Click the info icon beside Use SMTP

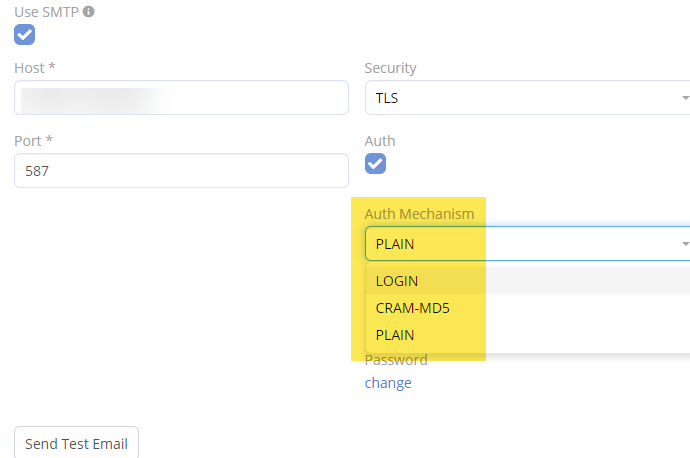pos(89,12)
